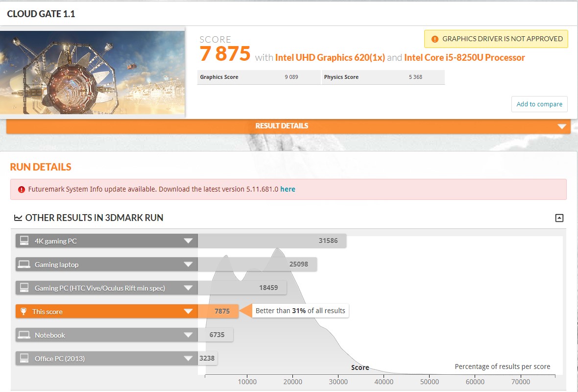Click the Notebook laptop icon

[x=24, y=335]
